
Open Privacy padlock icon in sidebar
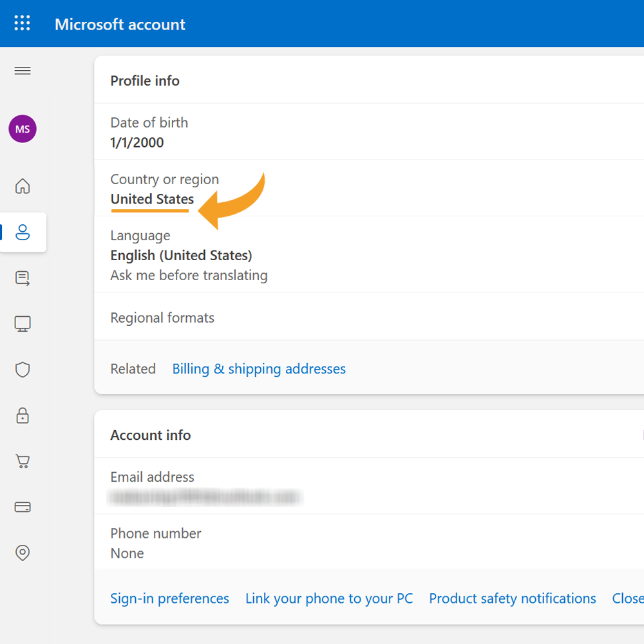point(23,415)
